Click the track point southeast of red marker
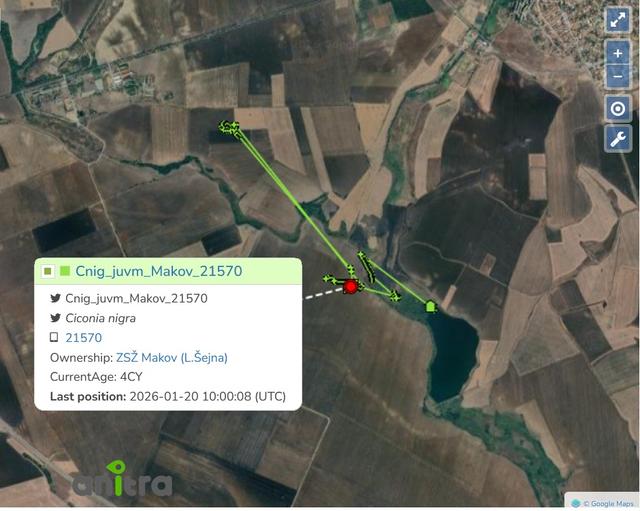 pos(394,295)
